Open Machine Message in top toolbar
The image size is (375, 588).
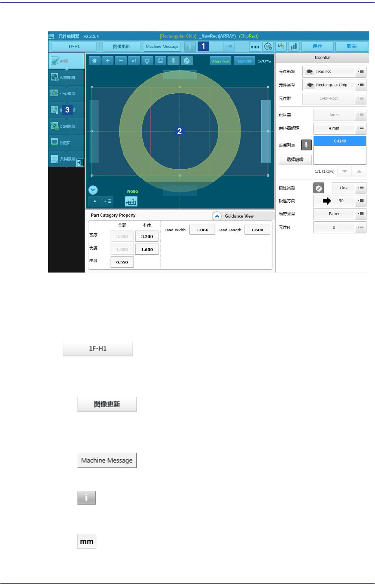point(162,47)
